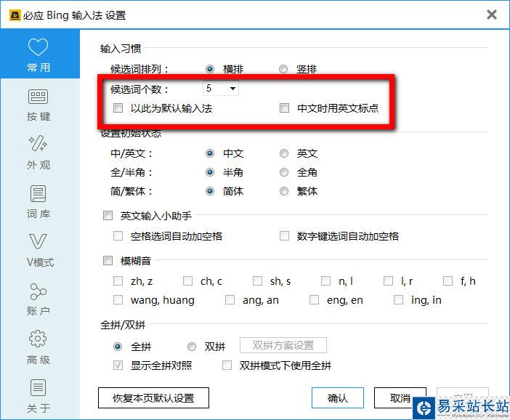This screenshot has height=420, width=510.
Task: Select 繁体 character option
Action: tap(284, 191)
